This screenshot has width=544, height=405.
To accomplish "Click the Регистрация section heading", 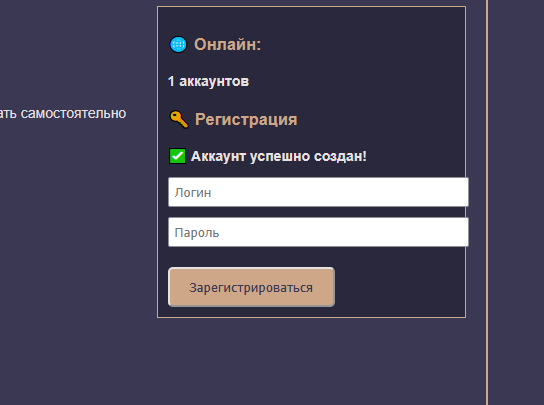I will pos(246,119).
